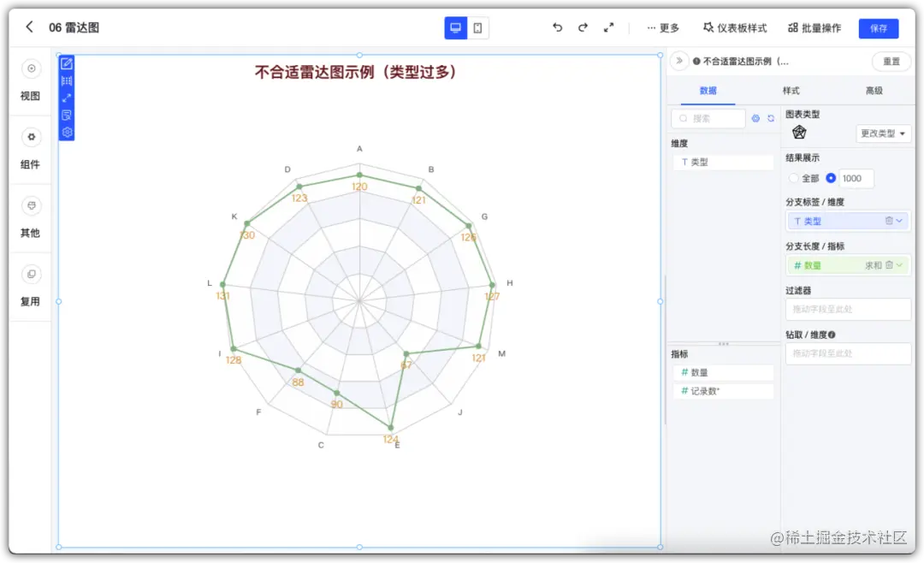This screenshot has width=924, height=563.
Task: Click the 重置 button in right panel
Action: (x=890, y=61)
